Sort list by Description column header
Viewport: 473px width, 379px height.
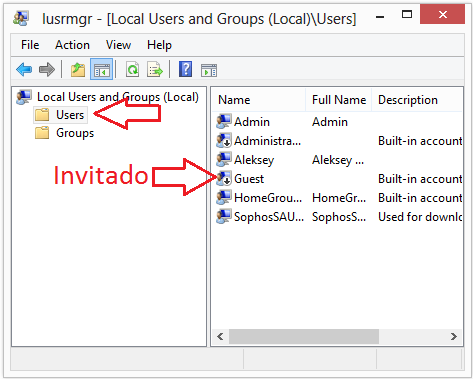pyautogui.click(x=417, y=100)
